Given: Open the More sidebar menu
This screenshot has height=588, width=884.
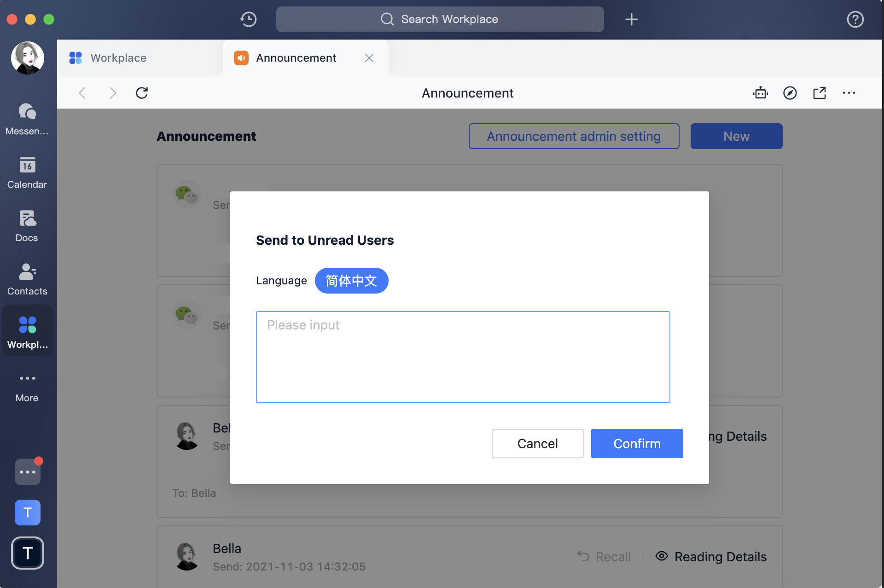Looking at the screenshot, I should (27, 386).
